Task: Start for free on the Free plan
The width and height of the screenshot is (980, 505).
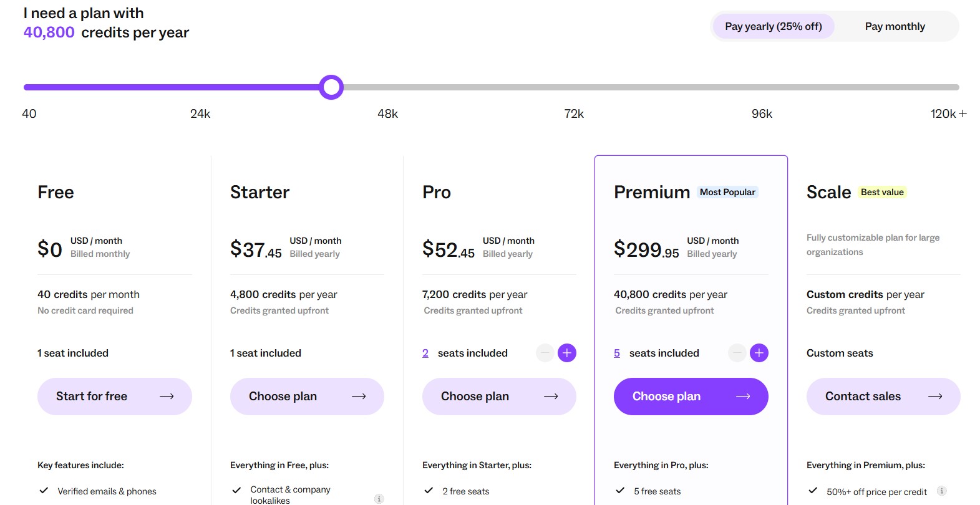Action: (x=115, y=396)
